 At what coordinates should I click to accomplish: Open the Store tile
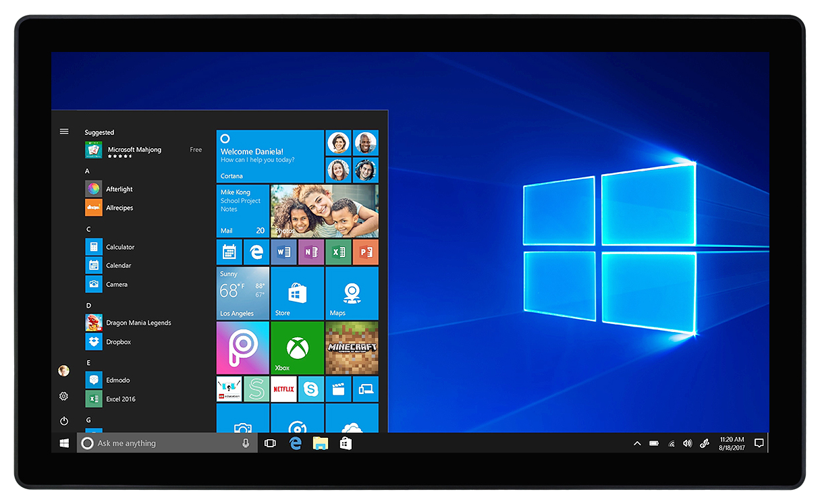298,293
